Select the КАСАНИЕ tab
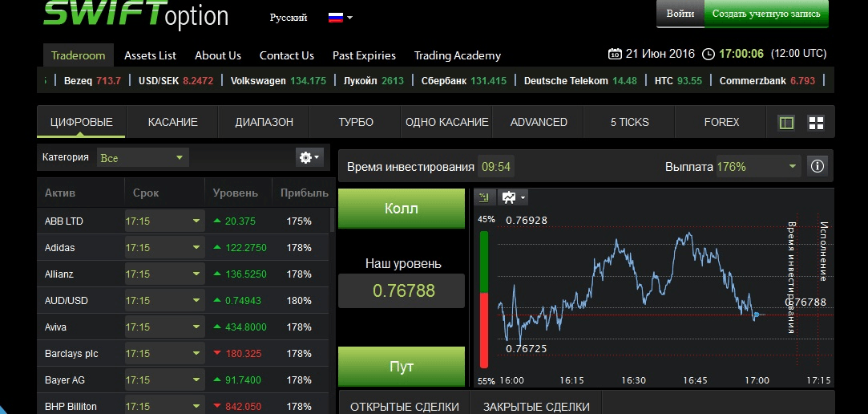868x414 pixels. point(172,122)
